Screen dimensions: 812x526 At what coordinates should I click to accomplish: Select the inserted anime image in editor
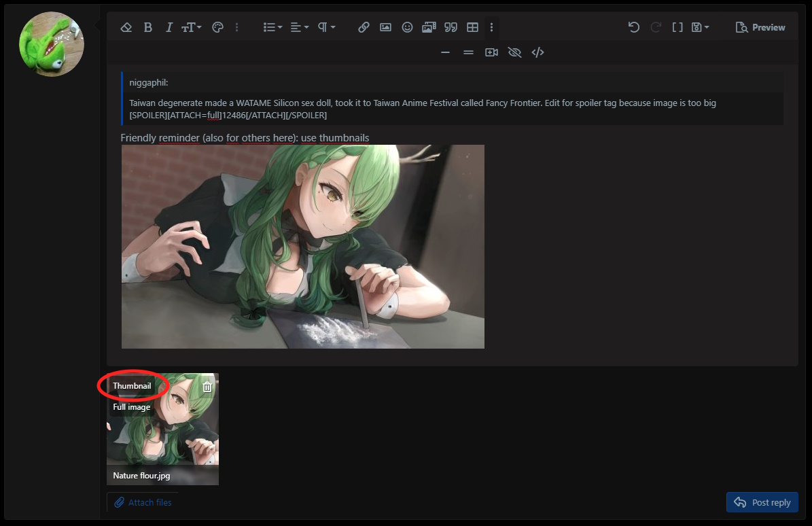point(303,247)
